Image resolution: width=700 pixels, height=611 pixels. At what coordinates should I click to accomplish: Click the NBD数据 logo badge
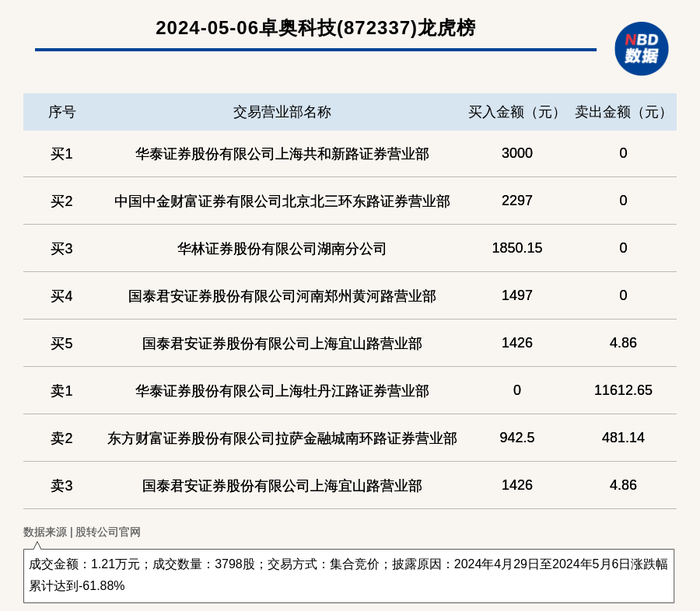(x=641, y=49)
